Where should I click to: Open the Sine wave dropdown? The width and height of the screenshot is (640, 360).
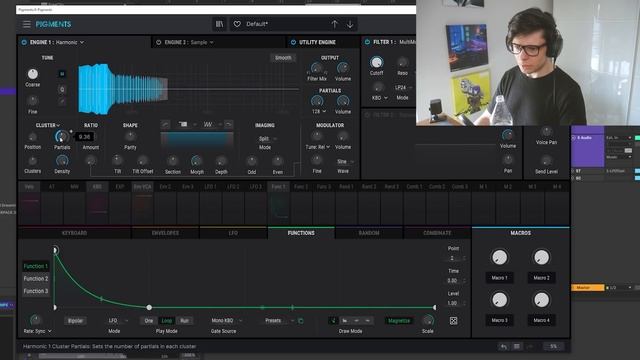click(x=345, y=162)
